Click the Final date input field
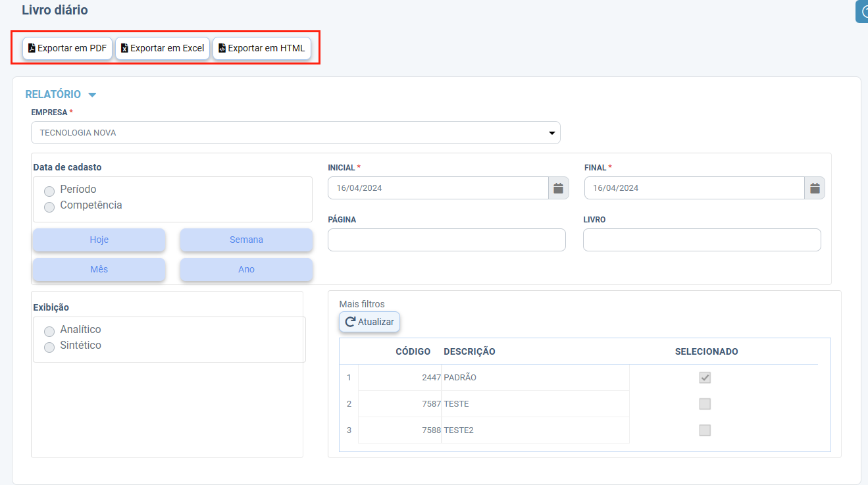Image resolution: width=868 pixels, height=485 pixels. [694, 188]
